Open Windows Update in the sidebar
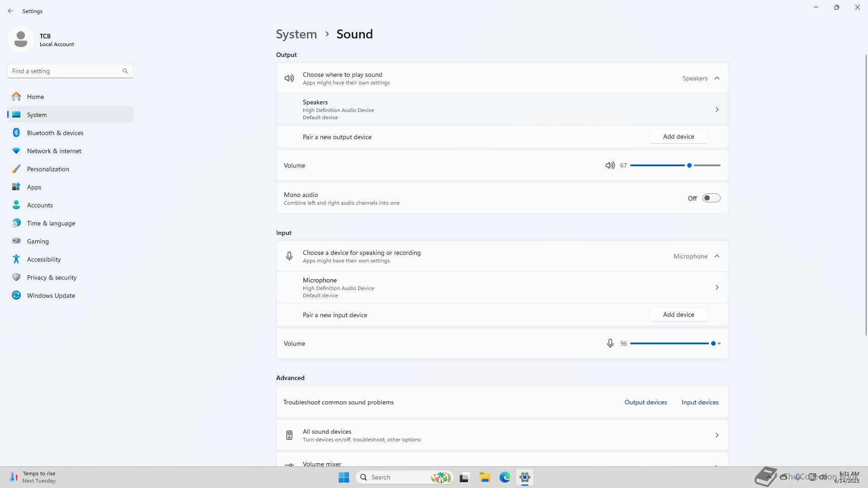The width and height of the screenshot is (868, 488). pyautogui.click(x=51, y=296)
